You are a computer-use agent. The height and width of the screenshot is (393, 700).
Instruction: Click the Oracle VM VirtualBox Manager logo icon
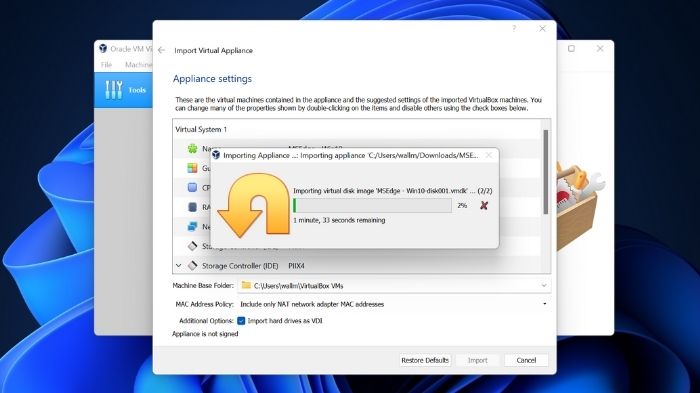[103, 48]
